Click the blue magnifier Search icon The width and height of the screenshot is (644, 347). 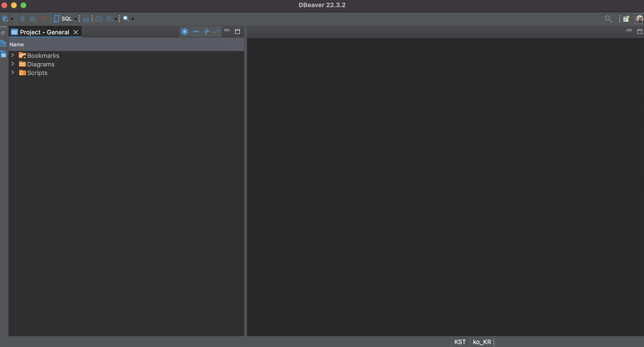tap(126, 18)
